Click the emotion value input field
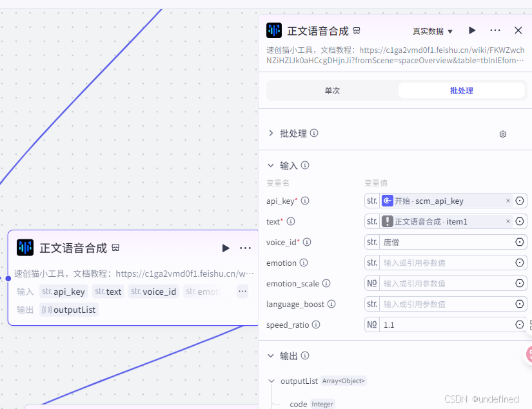Viewport: 532px width, 409px height. coord(446,263)
